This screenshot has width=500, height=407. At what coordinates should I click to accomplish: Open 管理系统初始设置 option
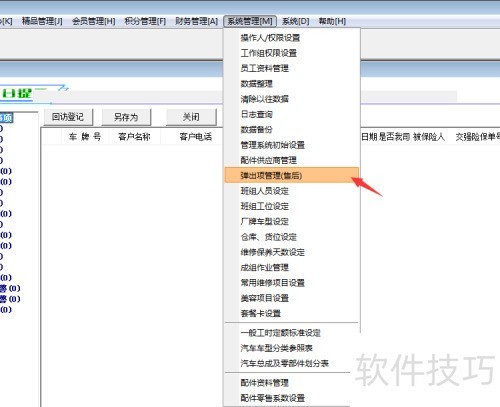coord(292,145)
